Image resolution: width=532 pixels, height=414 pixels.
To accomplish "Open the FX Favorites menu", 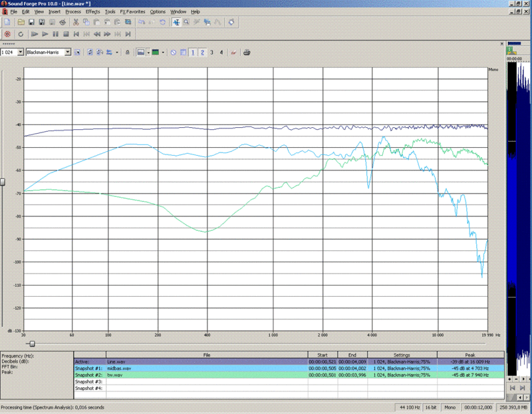I will [132, 11].
